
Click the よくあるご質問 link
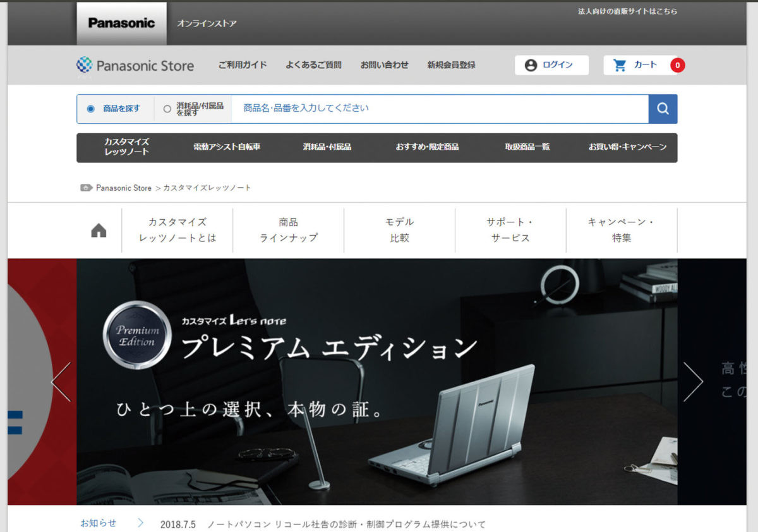313,65
